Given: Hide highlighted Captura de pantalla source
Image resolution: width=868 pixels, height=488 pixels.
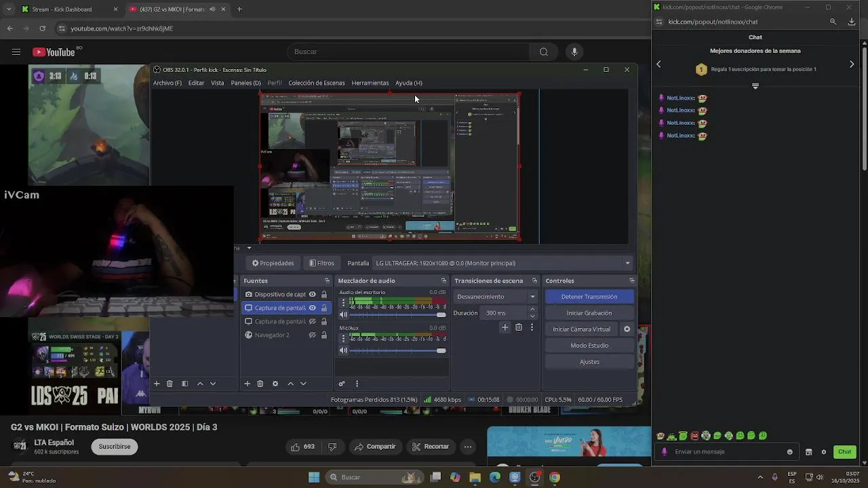Looking at the screenshot, I should (313, 308).
